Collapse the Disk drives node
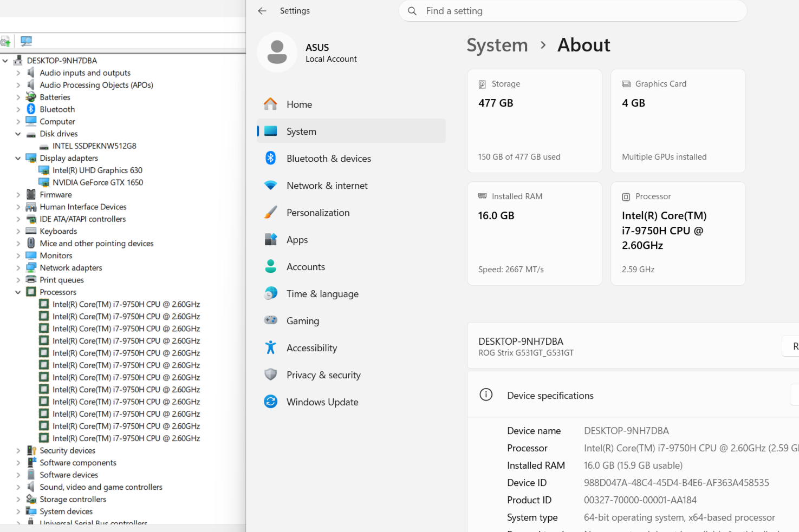 coord(18,134)
